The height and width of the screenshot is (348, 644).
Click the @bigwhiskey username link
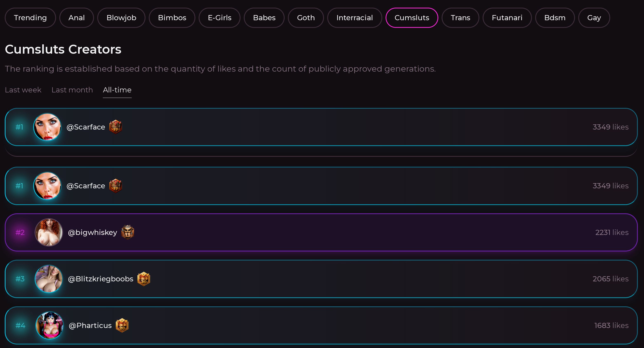point(93,232)
